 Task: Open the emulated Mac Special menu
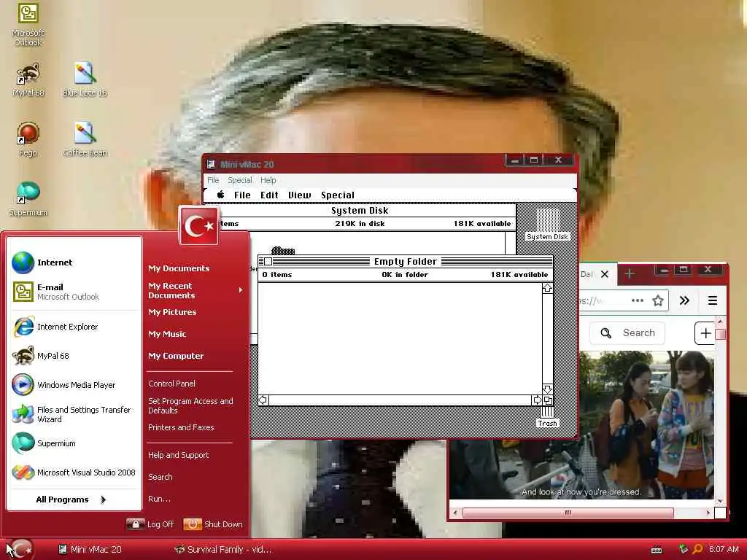click(x=337, y=195)
